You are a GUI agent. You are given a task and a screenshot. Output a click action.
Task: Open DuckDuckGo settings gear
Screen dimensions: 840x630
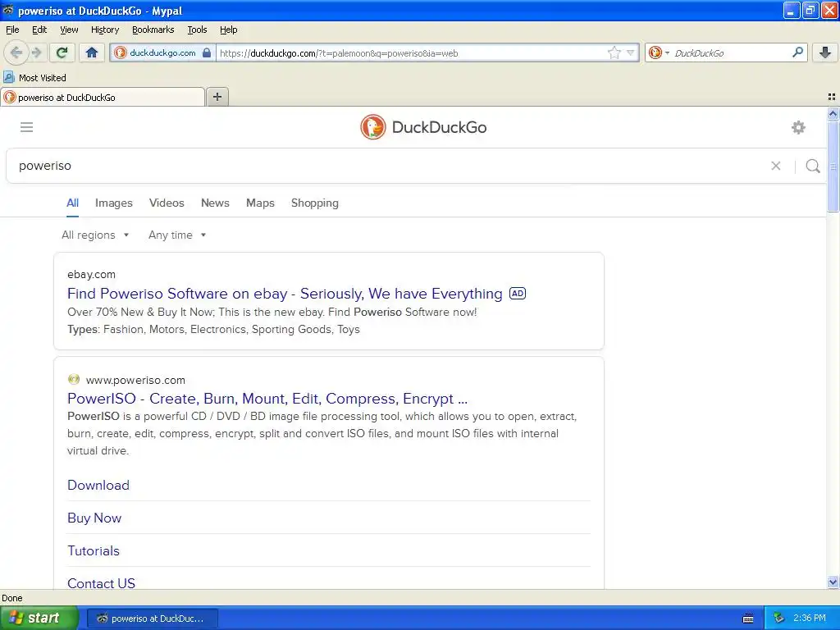[x=798, y=127]
